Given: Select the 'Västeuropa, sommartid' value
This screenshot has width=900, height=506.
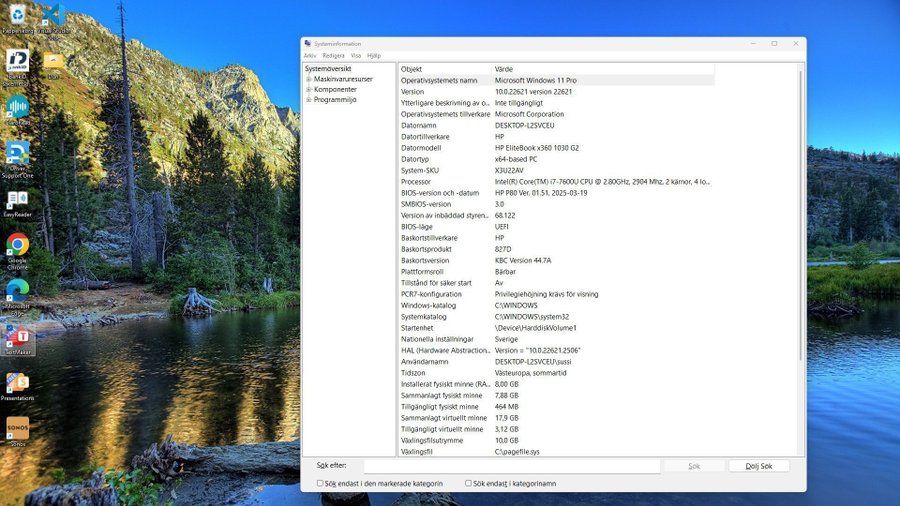Looking at the screenshot, I should coord(530,373).
